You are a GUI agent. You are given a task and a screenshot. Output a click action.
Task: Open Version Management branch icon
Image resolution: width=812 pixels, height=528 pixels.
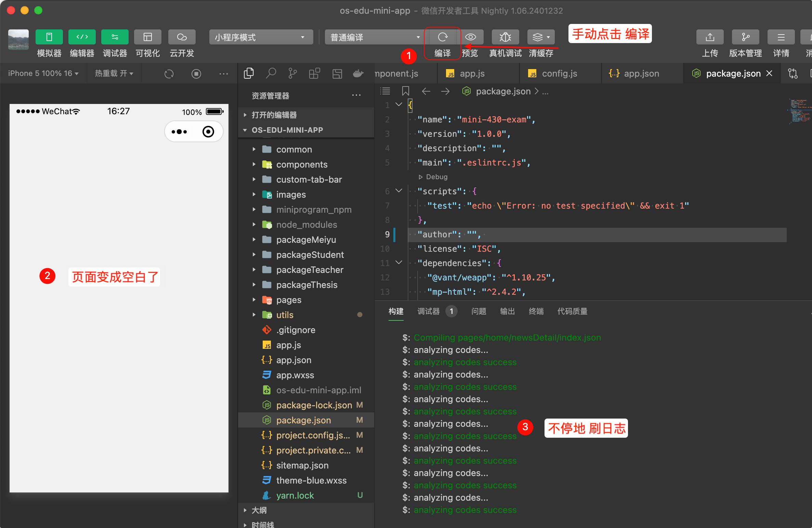click(x=745, y=37)
